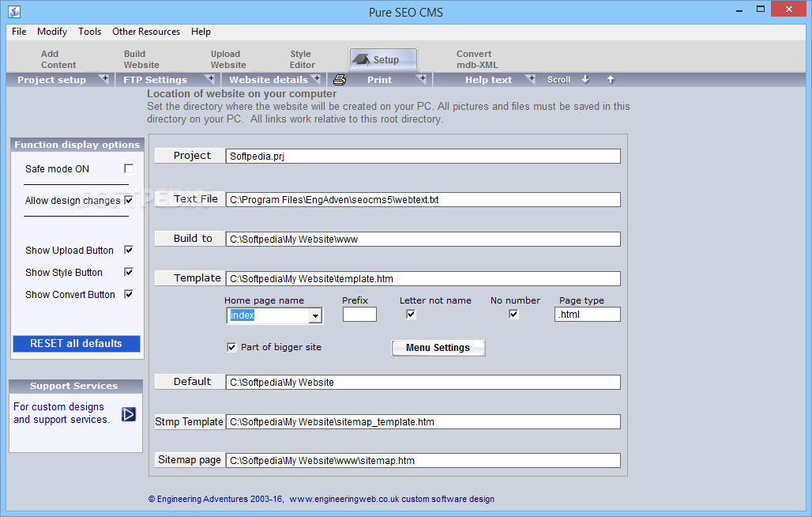
Task: Click the Default path field
Action: coord(423,382)
